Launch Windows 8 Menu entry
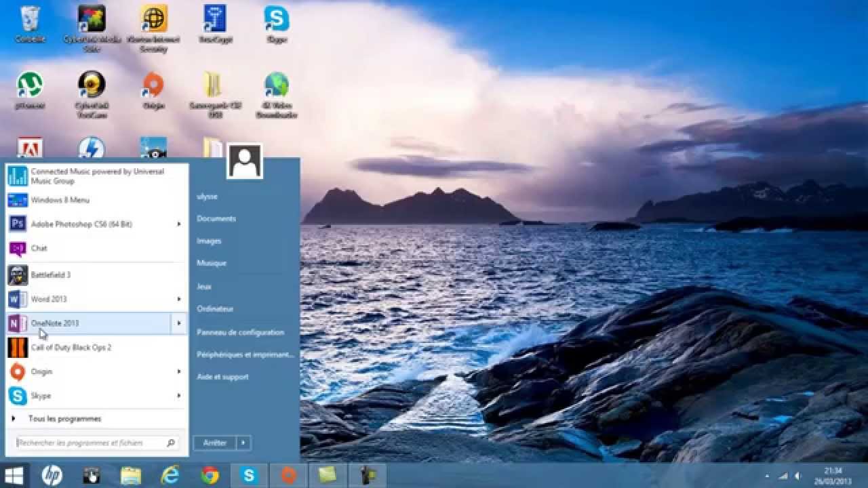The width and height of the screenshot is (868, 488). (97, 200)
